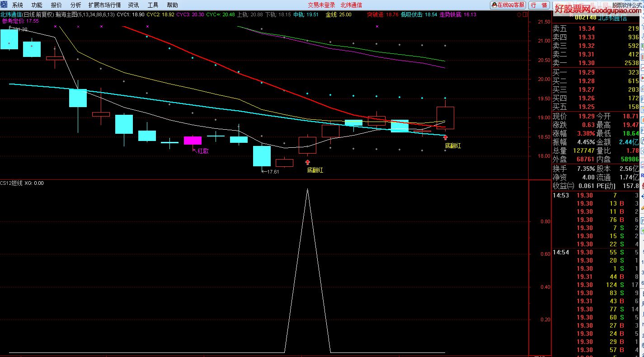
Task: Click the CYC3: 20.30 value
Action: tap(190, 14)
